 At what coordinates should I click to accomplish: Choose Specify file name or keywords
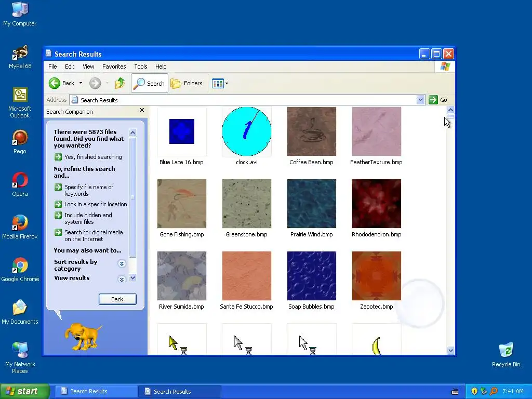pyautogui.click(x=84, y=190)
